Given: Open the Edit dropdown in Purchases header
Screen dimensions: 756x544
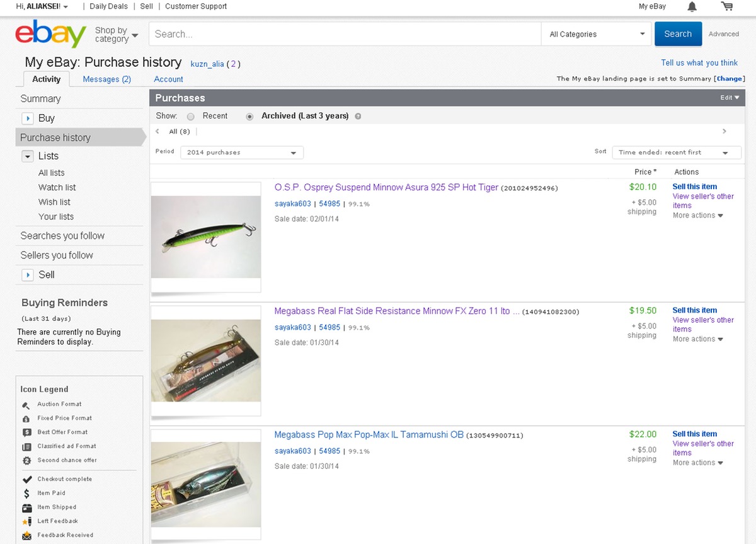Looking at the screenshot, I should point(730,98).
